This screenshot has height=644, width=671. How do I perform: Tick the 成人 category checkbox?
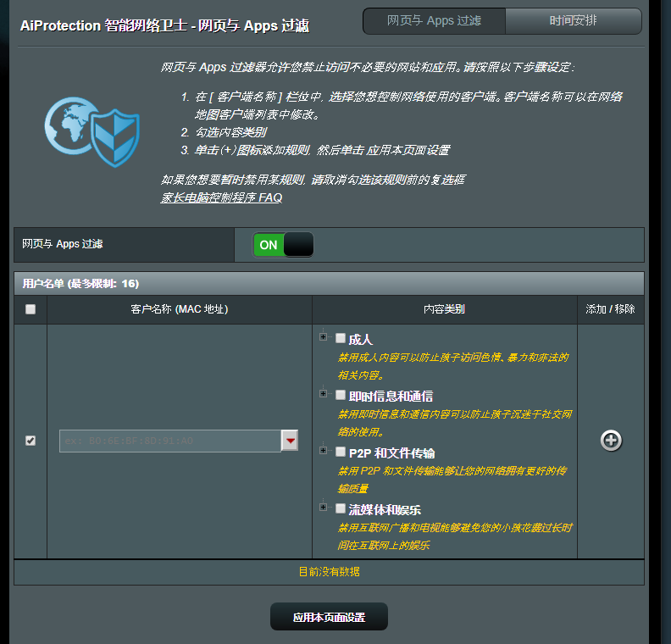point(341,338)
